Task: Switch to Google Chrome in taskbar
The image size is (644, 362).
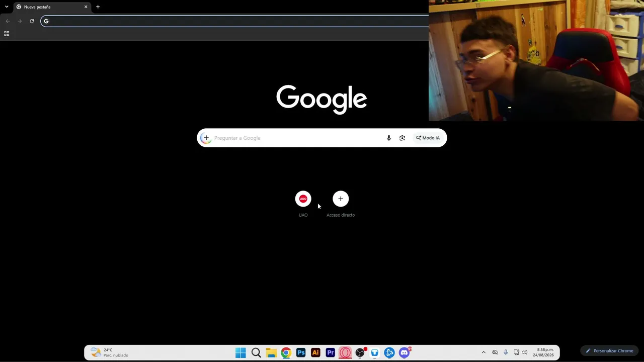Action: (286, 353)
